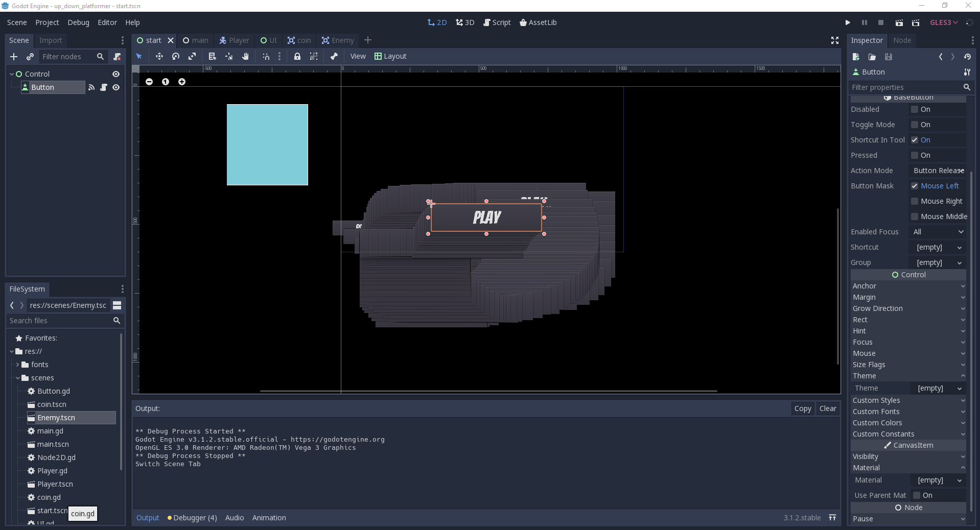This screenshot has height=530, width=980.
Task: Run the project with the Play button
Action: [x=848, y=22]
